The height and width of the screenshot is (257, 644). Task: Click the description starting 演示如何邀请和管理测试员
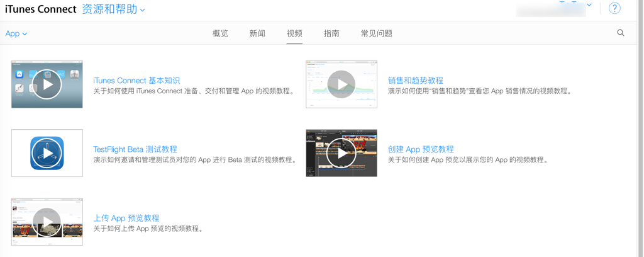tap(195, 160)
